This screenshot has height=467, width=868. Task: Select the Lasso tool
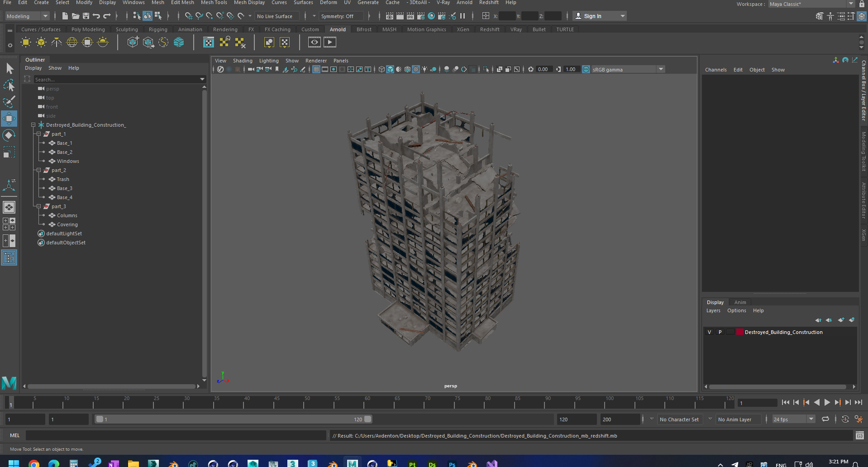click(9, 85)
